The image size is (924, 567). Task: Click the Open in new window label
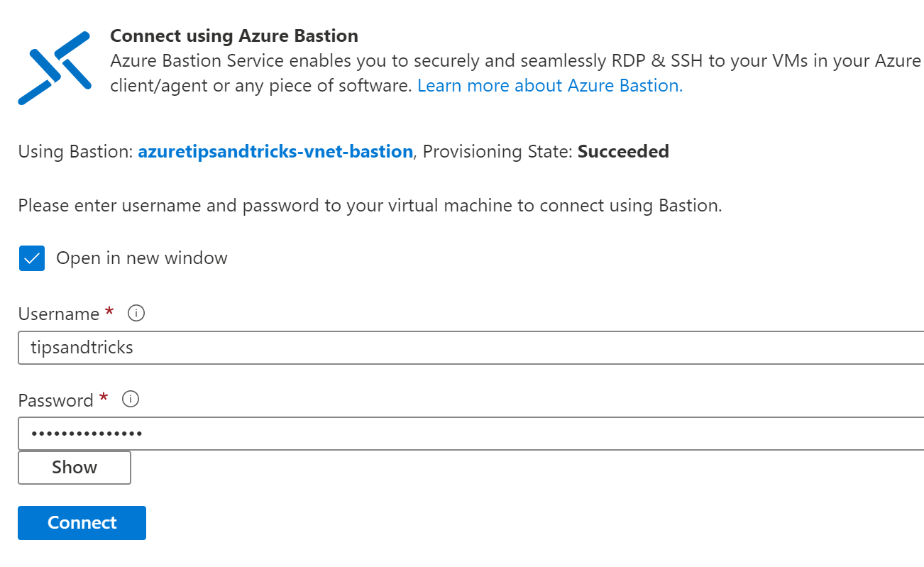[142, 258]
